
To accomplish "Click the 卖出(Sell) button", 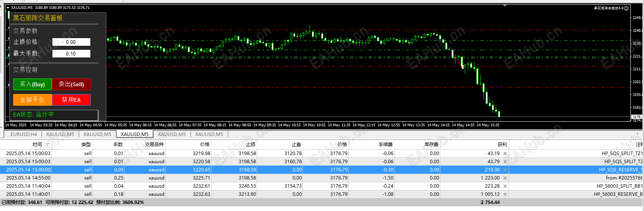I will [x=71, y=84].
